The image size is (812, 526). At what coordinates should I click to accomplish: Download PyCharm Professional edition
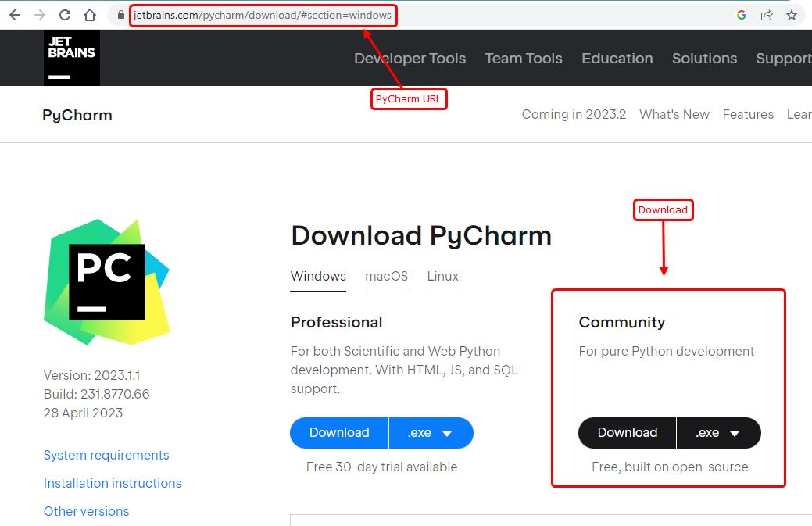(x=339, y=433)
